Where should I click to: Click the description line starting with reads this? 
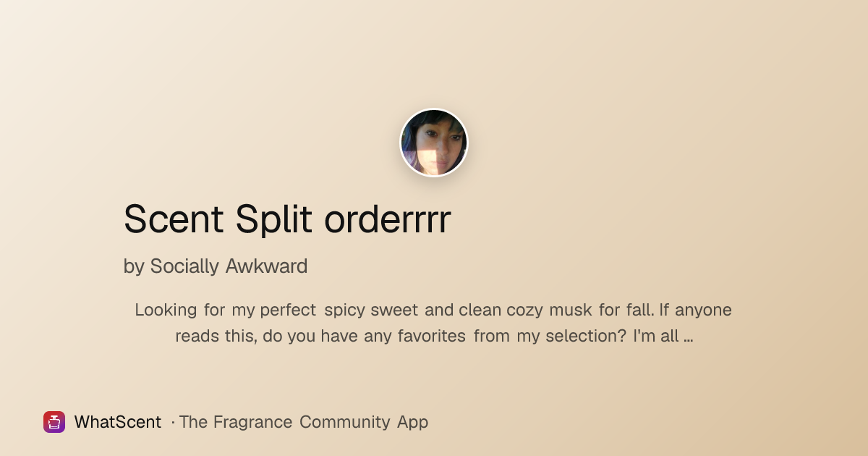tap(434, 337)
